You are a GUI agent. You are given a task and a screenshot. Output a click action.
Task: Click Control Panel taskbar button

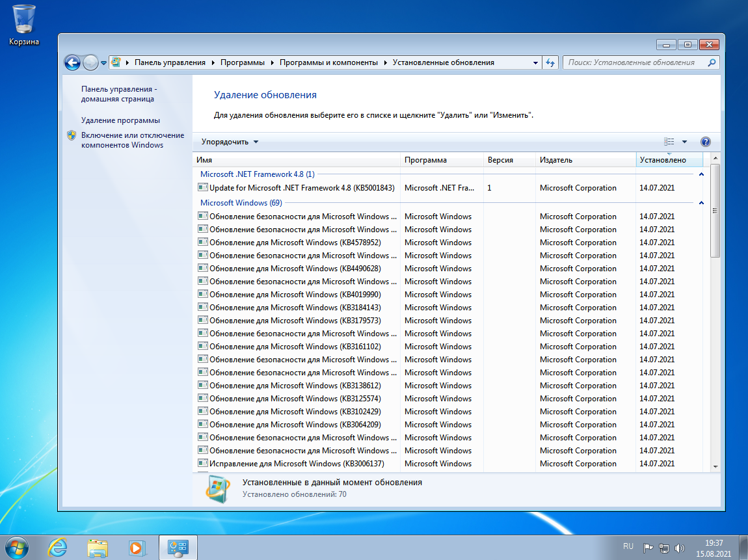(178, 548)
